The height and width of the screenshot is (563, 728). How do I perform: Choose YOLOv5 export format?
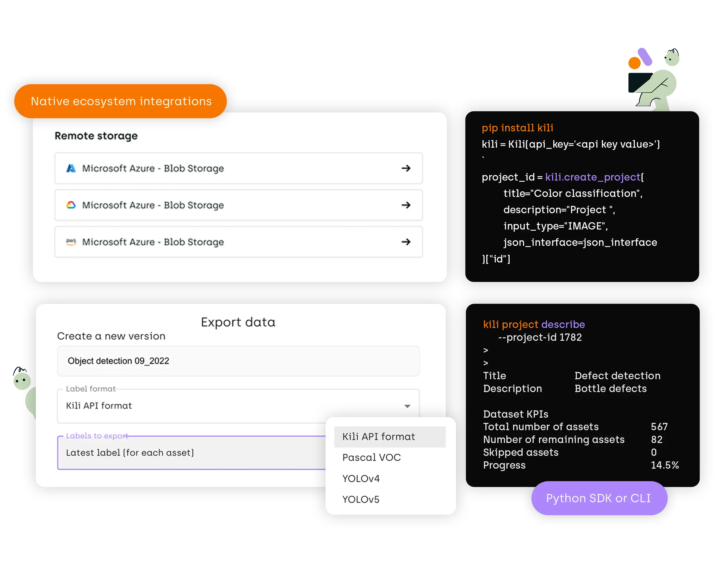click(x=361, y=499)
